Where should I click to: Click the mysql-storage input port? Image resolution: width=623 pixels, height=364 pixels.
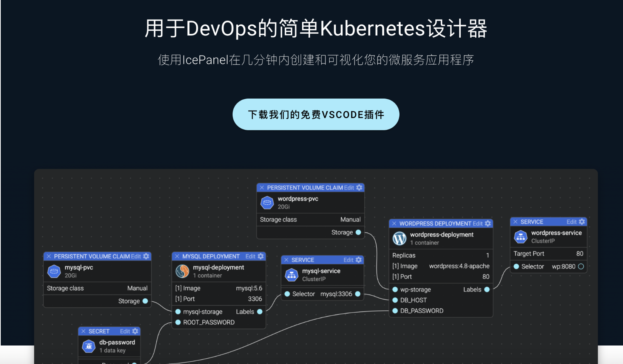click(178, 312)
